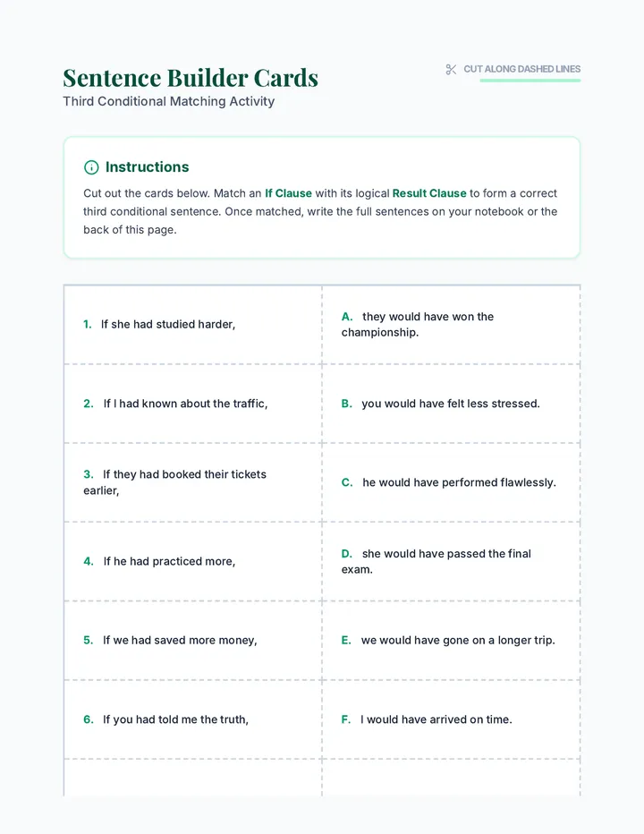The width and height of the screenshot is (644, 834).
Task: Select card B 'you would have felt less stressed'
Action: (x=451, y=404)
